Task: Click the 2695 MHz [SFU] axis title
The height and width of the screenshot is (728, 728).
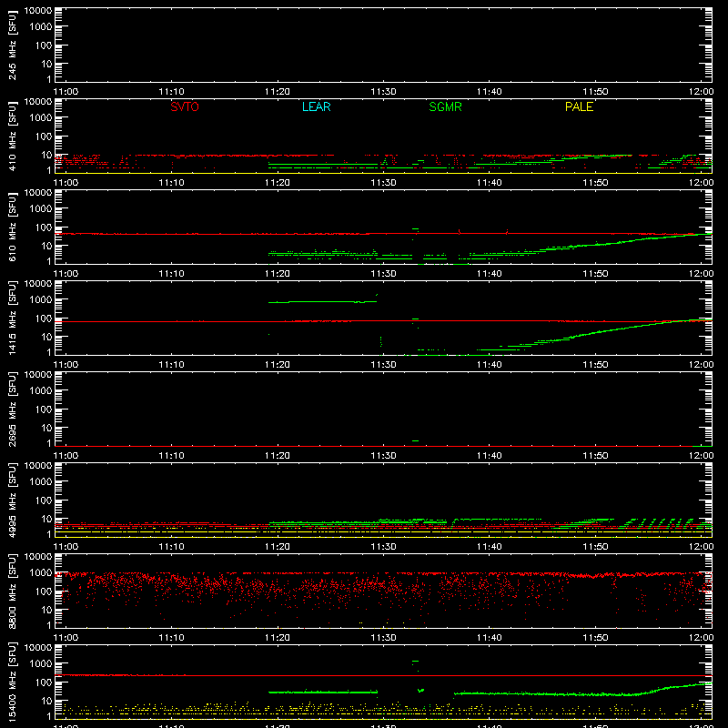Action: pyautogui.click(x=12, y=409)
